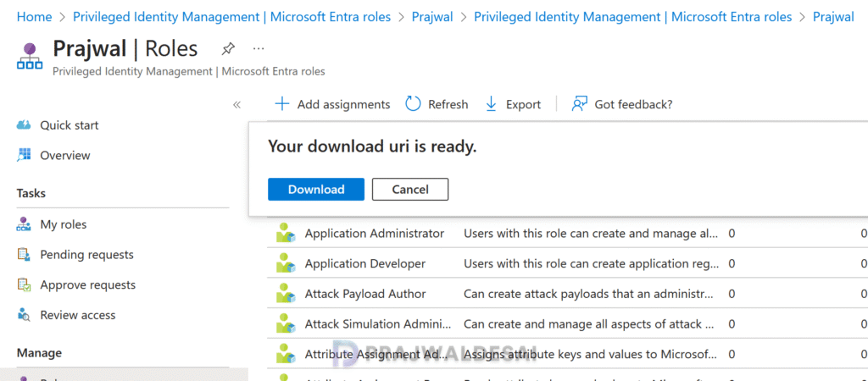The height and width of the screenshot is (381, 868).
Task: Open Review access in sidebar
Action: [77, 315]
